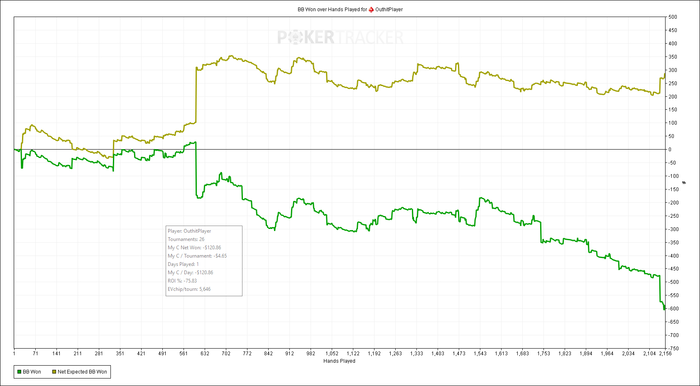The image size is (700, 386).
Task: Click the x-axis tick labeled 632
Action: point(204,353)
